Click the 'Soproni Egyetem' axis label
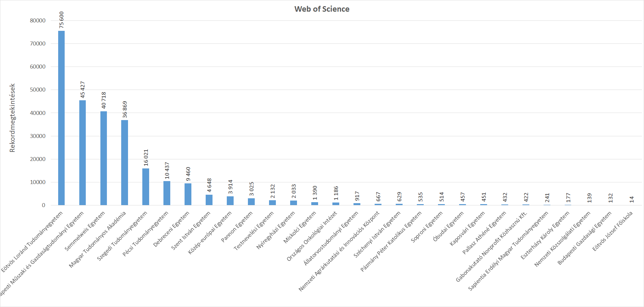 [x=427, y=227]
